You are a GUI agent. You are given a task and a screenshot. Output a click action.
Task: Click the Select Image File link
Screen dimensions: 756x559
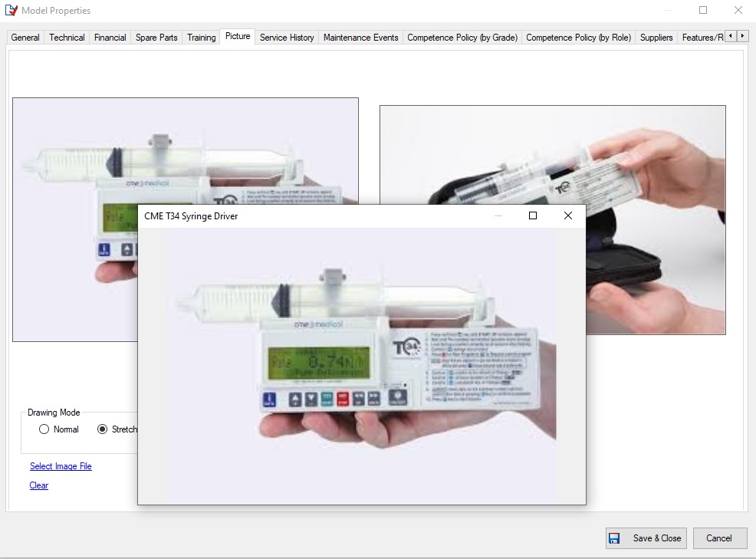(x=61, y=466)
